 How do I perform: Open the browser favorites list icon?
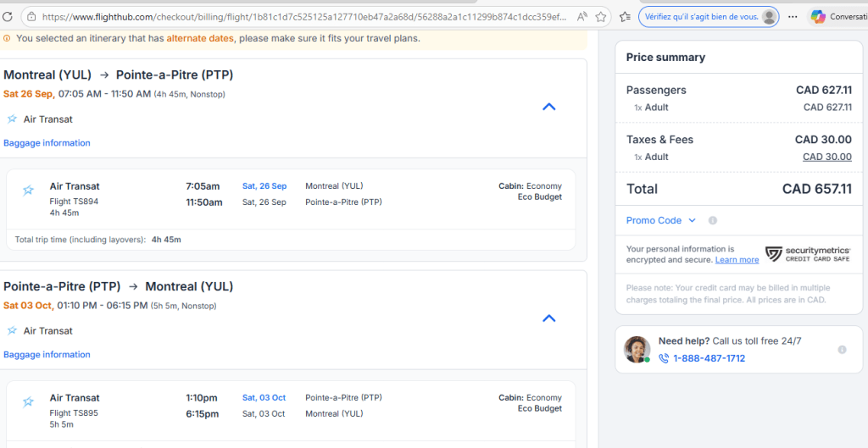point(625,17)
